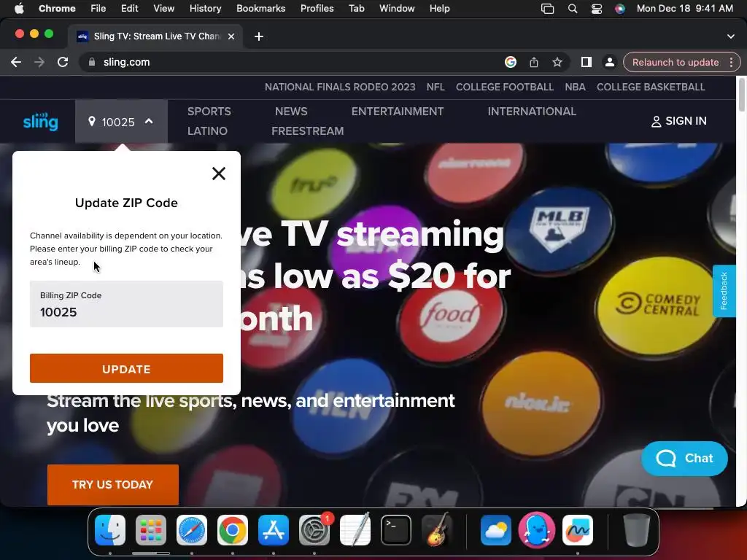747x560 pixels.
Task: Open the Edit menu
Action: (129, 9)
